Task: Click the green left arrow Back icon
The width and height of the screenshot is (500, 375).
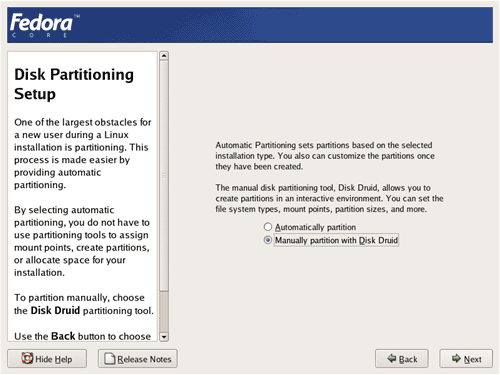Action: tap(392, 358)
